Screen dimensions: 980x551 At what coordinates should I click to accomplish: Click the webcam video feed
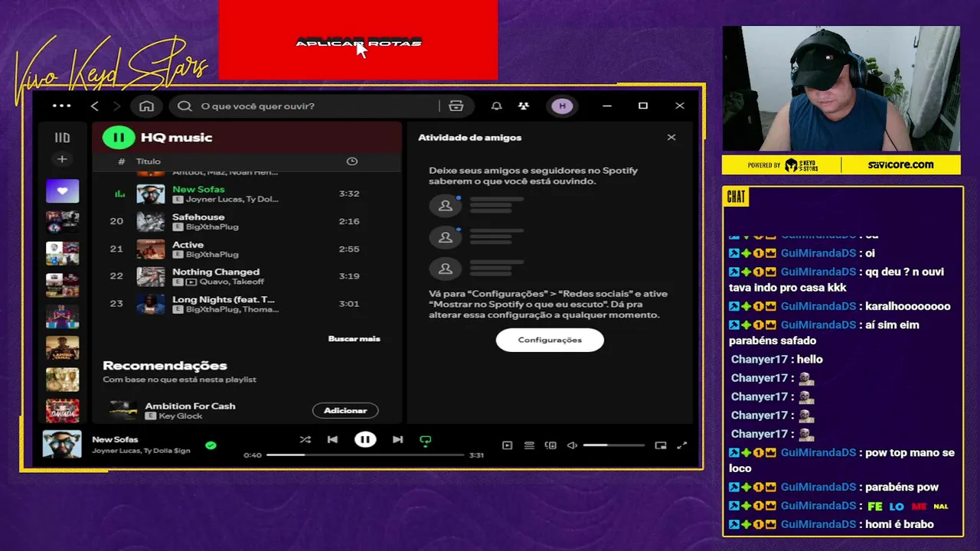[x=841, y=89]
